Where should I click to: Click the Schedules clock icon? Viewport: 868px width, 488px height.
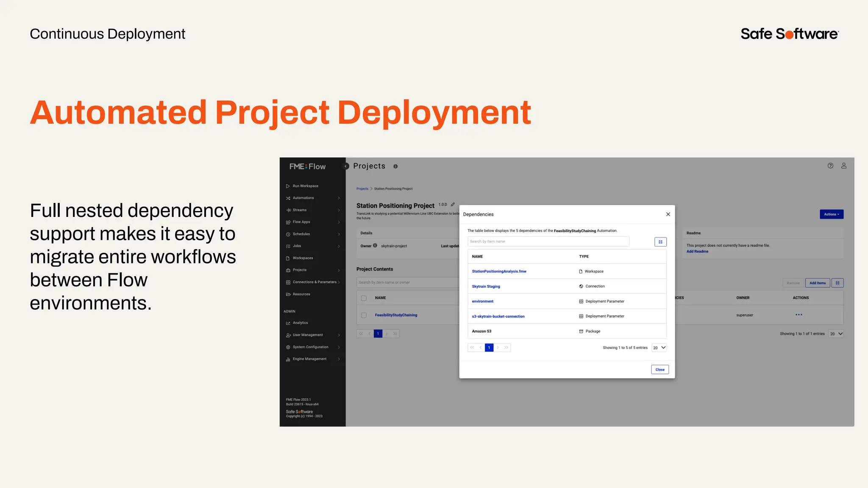288,234
